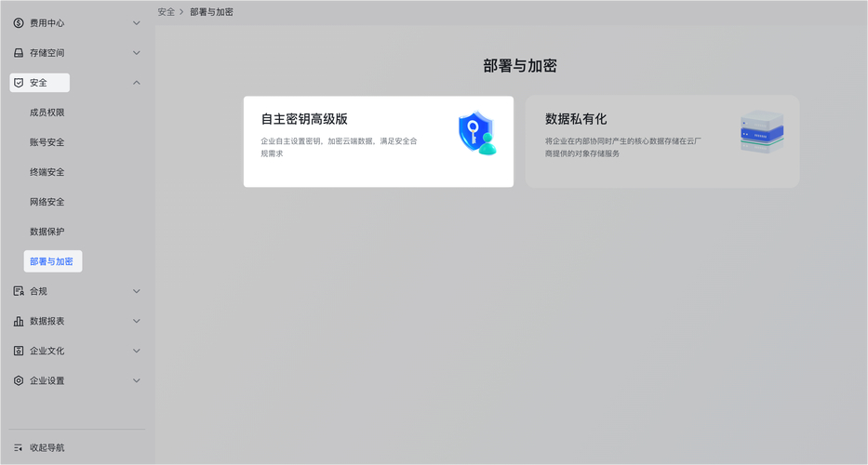
Task: Expand the 企业设置 chevron
Action: tap(136, 381)
